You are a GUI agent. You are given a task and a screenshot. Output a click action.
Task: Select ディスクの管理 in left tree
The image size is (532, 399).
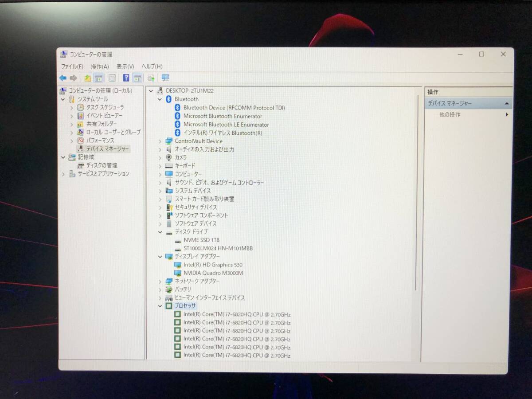tap(102, 165)
